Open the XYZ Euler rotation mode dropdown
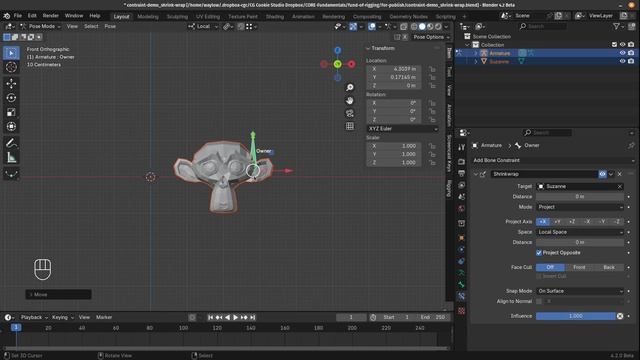The image size is (640, 360). [x=402, y=129]
